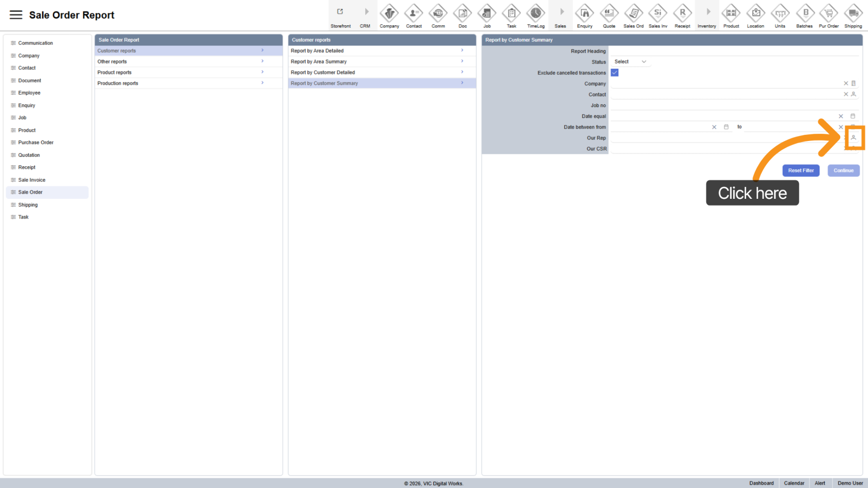This screenshot has height=488, width=868.
Task: Open the TimeLog clock icon
Action: (536, 15)
